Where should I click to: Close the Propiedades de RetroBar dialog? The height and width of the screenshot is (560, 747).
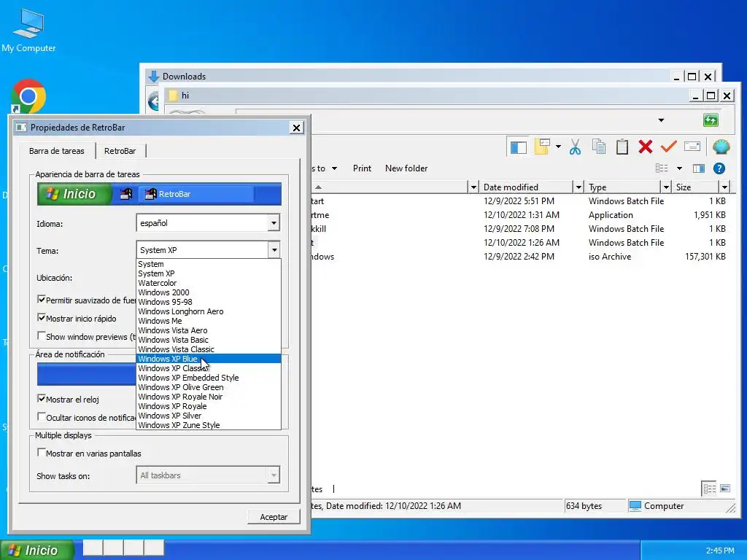click(296, 128)
